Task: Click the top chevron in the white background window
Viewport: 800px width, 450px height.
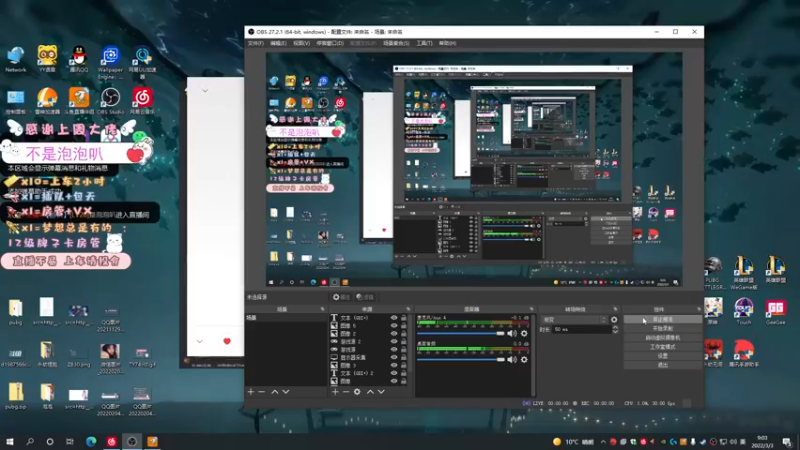Action: tap(205, 91)
